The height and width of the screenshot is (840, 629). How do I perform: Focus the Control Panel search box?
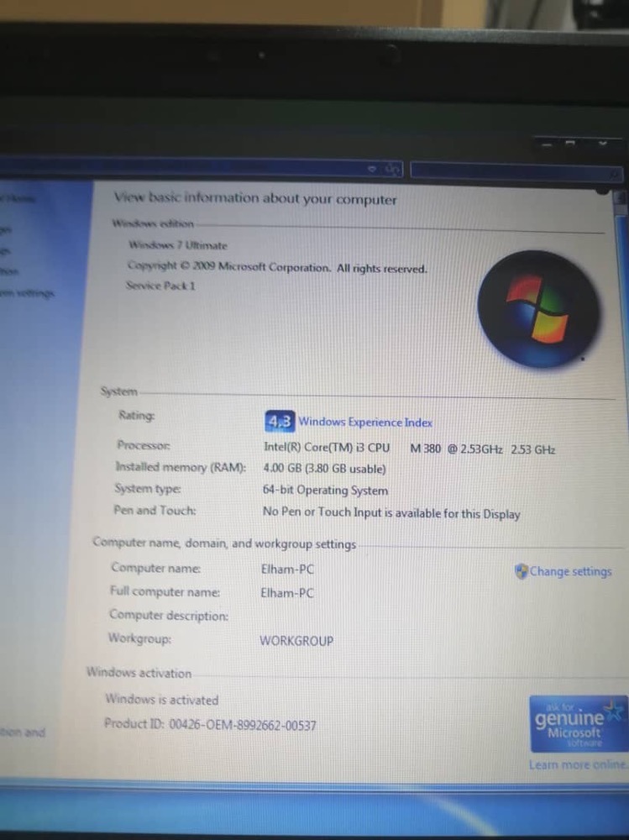[516, 171]
